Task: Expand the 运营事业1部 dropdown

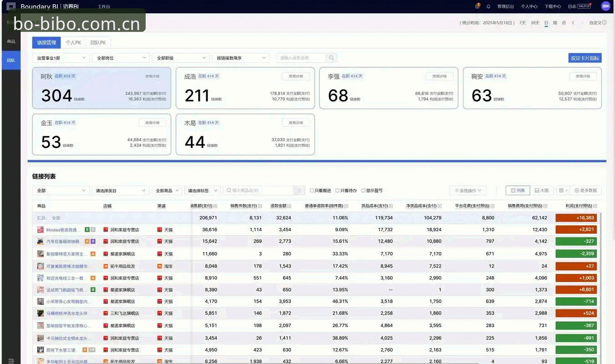Action: click(61, 58)
